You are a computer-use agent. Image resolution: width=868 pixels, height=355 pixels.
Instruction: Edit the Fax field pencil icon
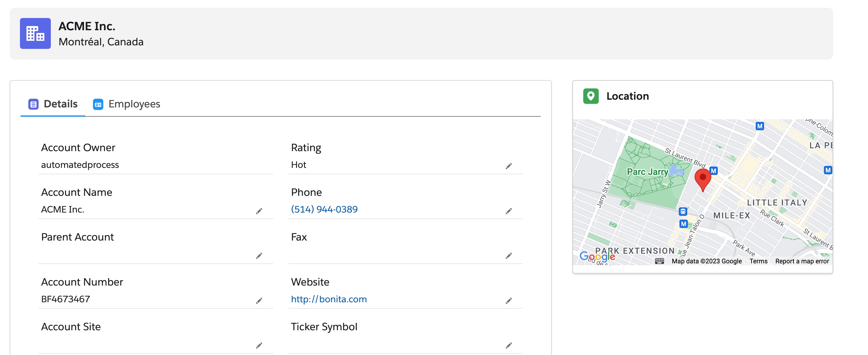(508, 256)
